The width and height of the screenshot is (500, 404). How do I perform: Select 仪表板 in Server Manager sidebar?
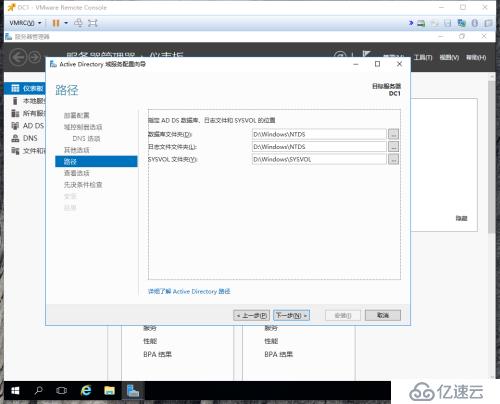[x=25, y=88]
